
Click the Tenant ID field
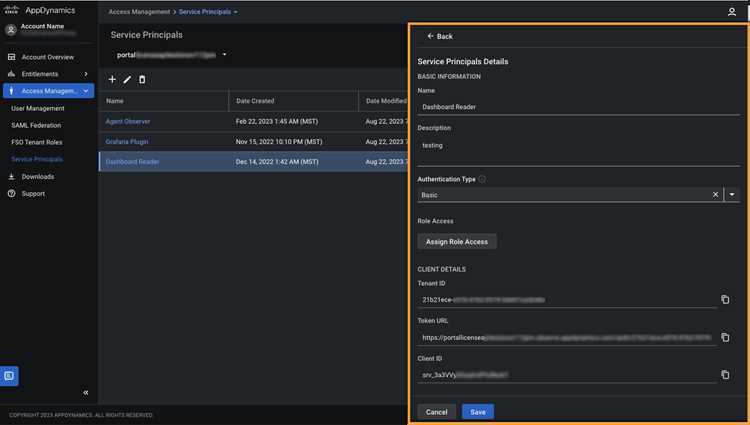567,300
